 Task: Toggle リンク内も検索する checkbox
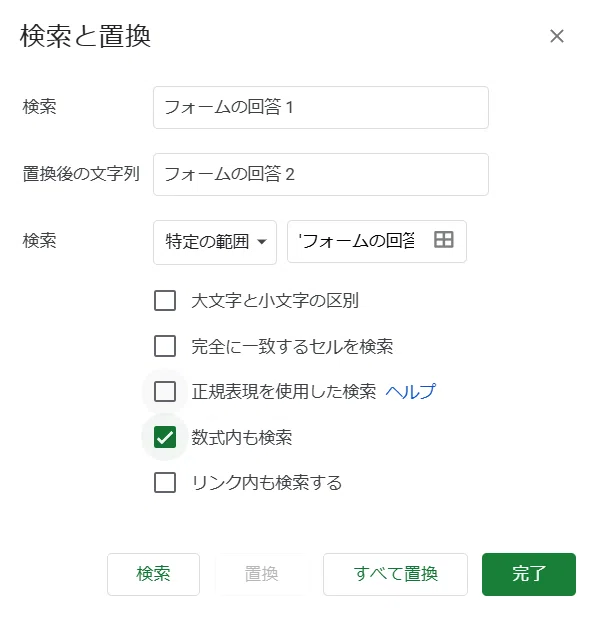click(x=165, y=482)
